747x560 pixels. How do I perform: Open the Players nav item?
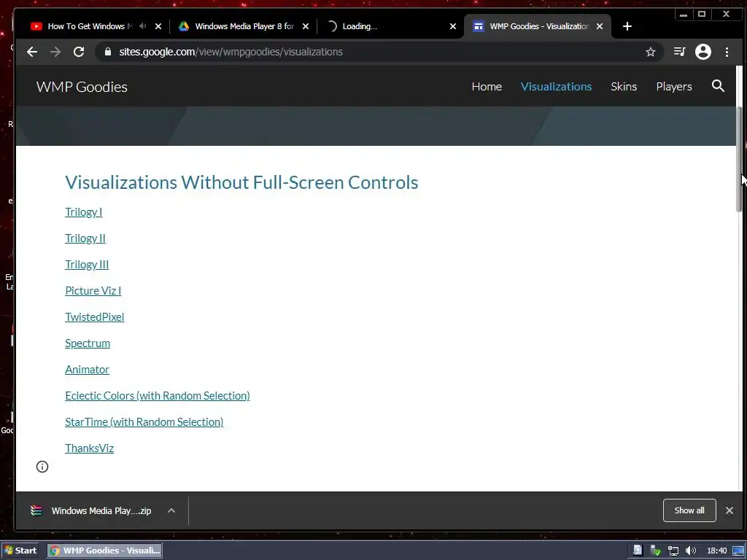click(673, 86)
